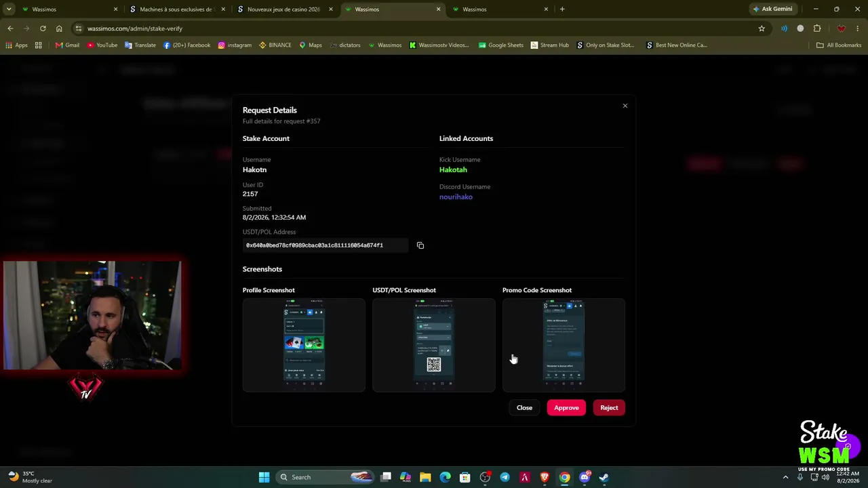Click the Close button in Request Details
The image size is (868, 488).
point(524,407)
